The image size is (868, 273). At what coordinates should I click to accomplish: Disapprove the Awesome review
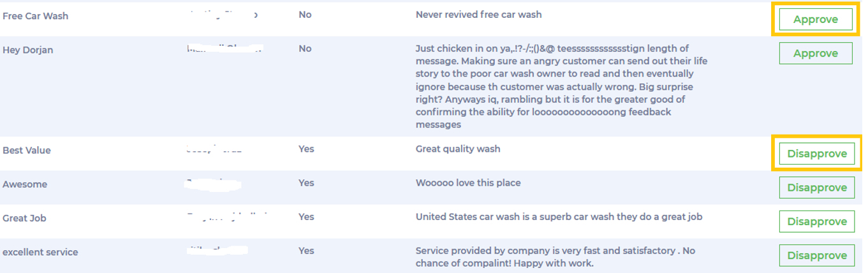click(816, 188)
